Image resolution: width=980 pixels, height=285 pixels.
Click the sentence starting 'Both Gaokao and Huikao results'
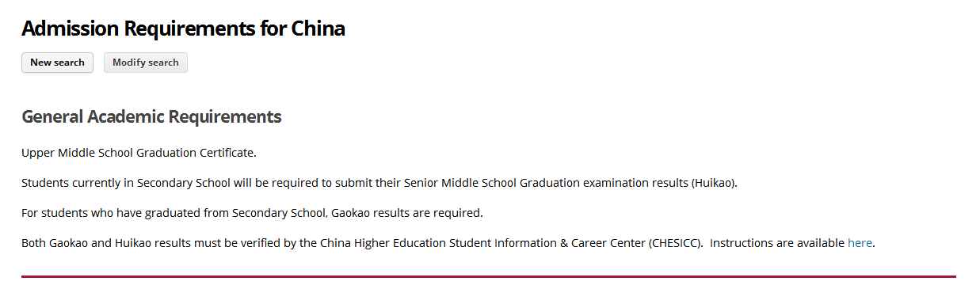tap(448, 243)
